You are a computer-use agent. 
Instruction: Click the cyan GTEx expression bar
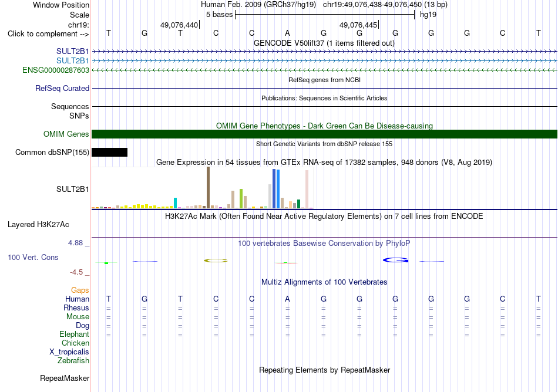[175, 203]
